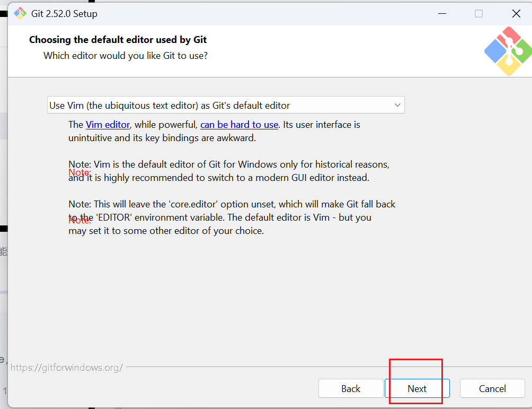Open the default editor dropdown

(226, 105)
